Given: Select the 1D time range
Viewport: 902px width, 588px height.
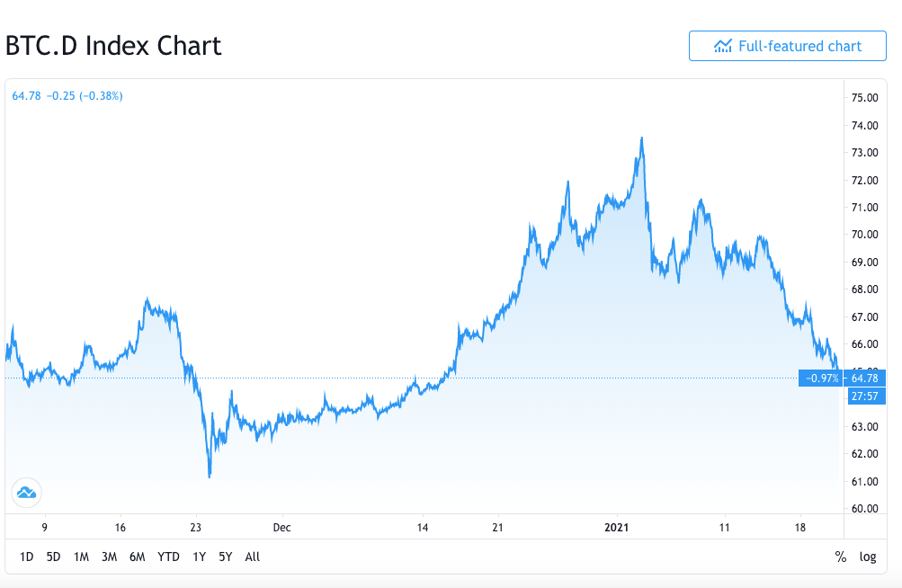Looking at the screenshot, I should (26, 557).
